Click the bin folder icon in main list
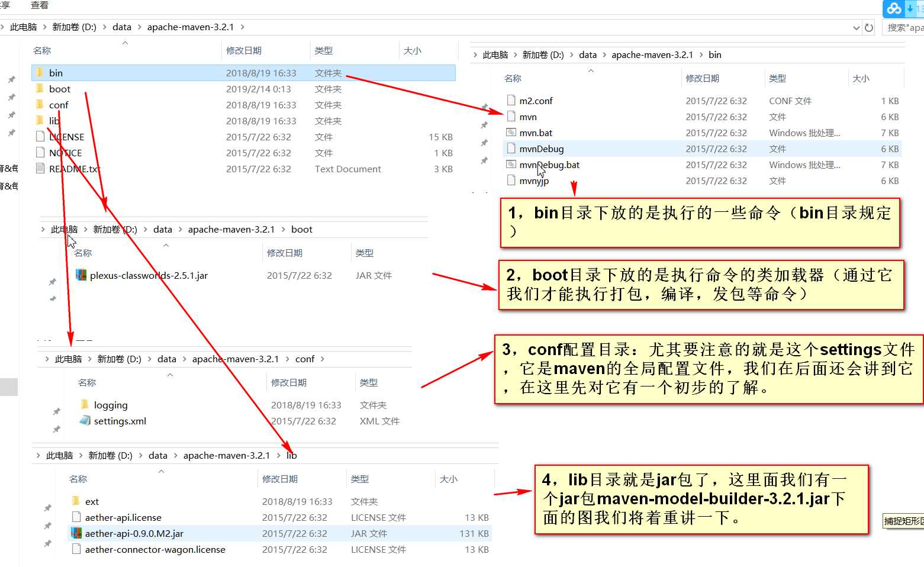 (x=40, y=72)
